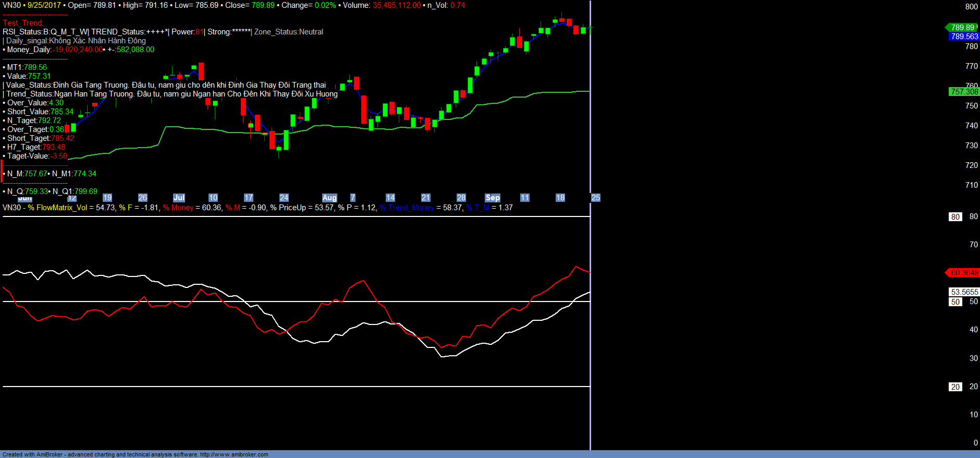Click the 'Jul' date axis label
980x458 pixels.
coord(179,198)
